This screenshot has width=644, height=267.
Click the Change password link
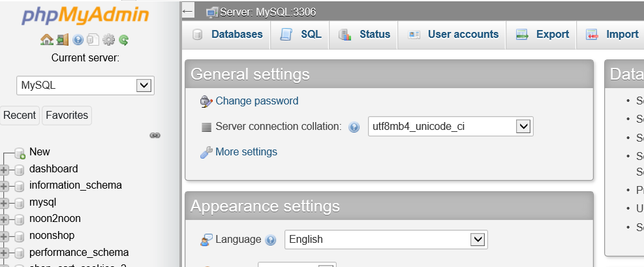point(257,101)
